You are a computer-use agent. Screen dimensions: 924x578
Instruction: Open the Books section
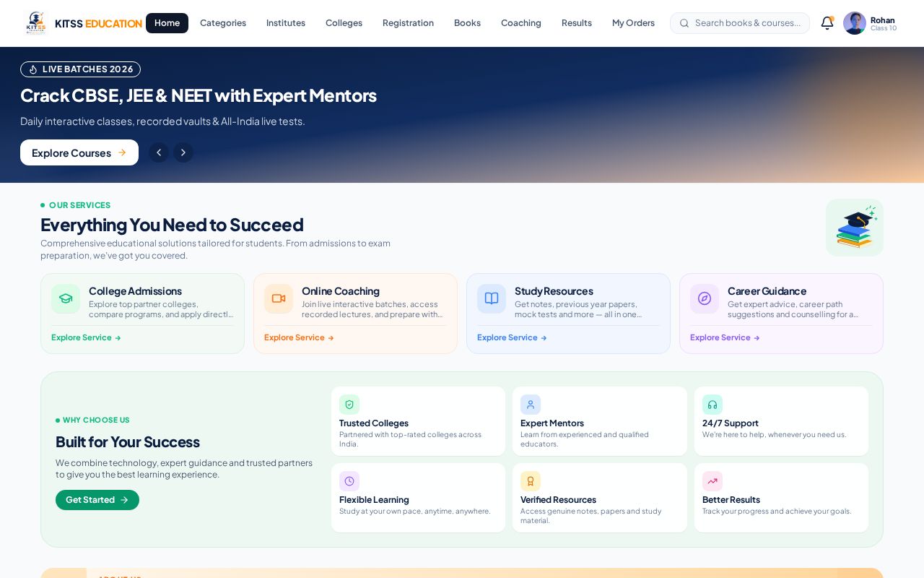(467, 23)
